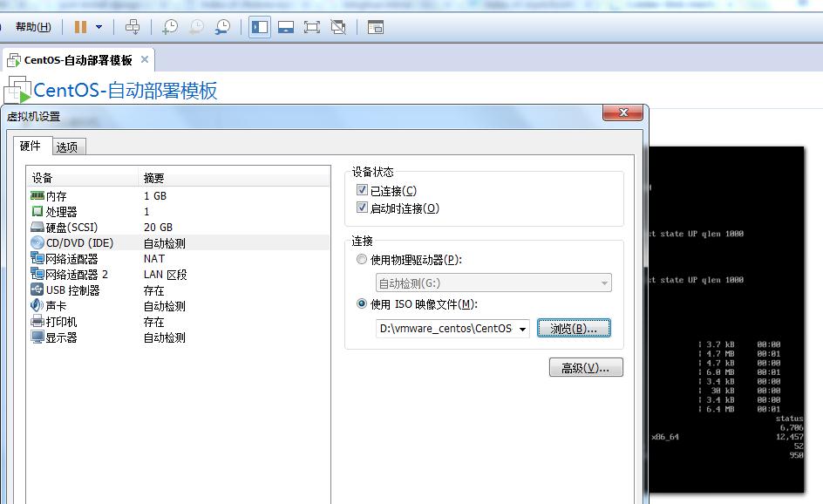
Task: Select the CD/DVD (IDE) device icon
Action: pos(37,242)
